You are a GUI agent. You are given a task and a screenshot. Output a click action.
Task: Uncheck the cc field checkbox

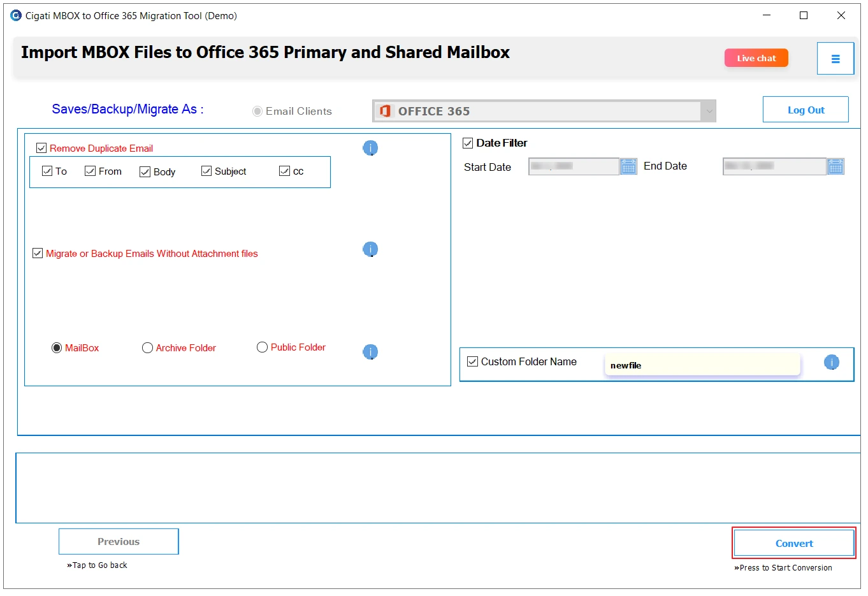tap(284, 171)
